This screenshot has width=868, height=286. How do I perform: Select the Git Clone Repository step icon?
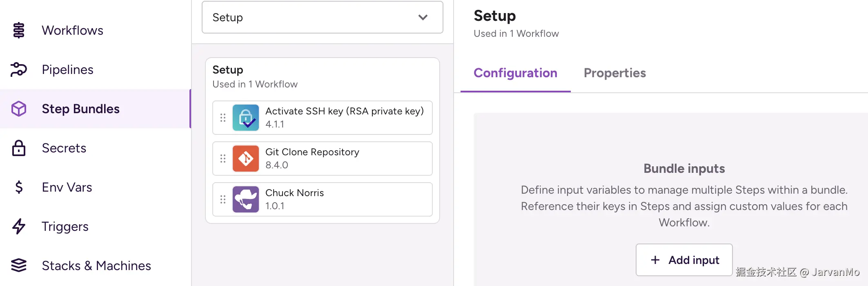coord(246,159)
